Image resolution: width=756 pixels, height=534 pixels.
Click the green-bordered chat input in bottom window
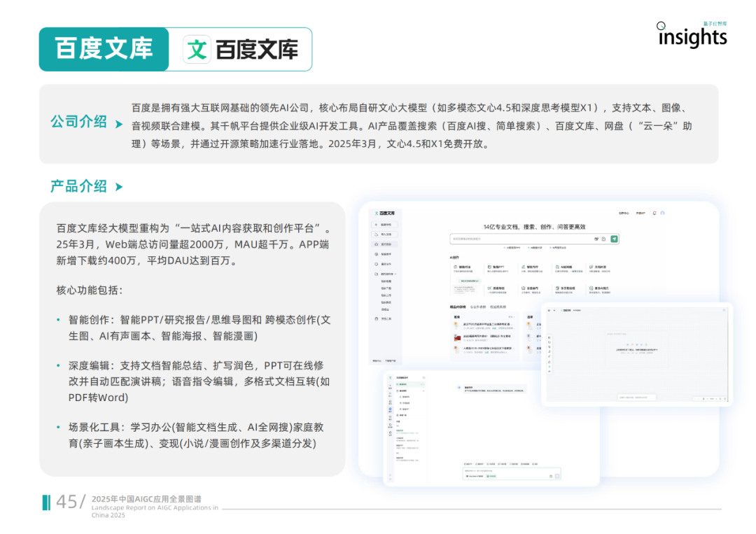[512, 473]
